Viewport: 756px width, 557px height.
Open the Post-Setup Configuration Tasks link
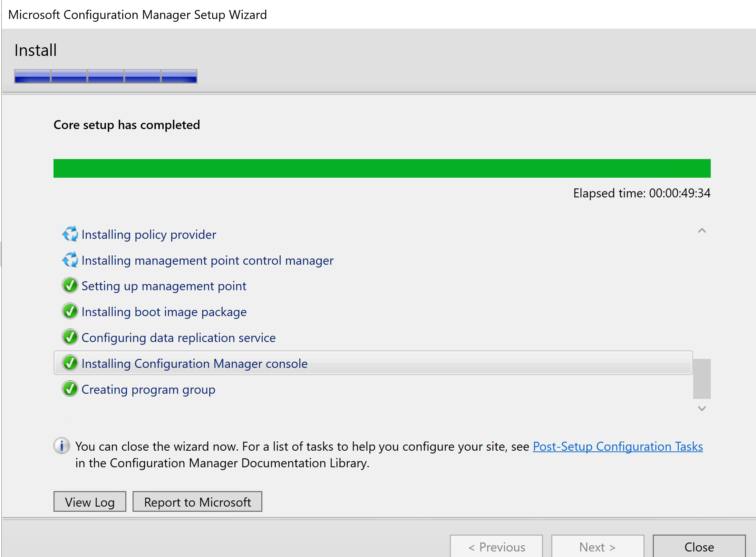[618, 447]
